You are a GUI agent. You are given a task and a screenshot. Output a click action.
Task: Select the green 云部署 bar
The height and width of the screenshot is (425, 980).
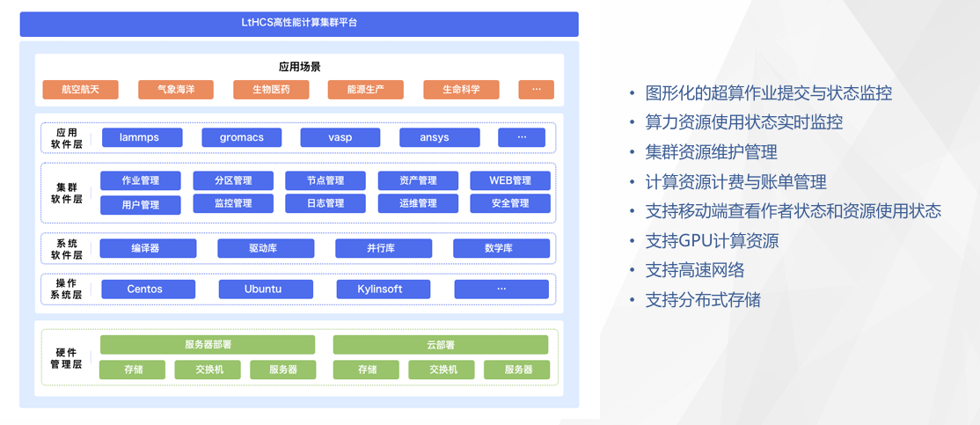(x=441, y=344)
